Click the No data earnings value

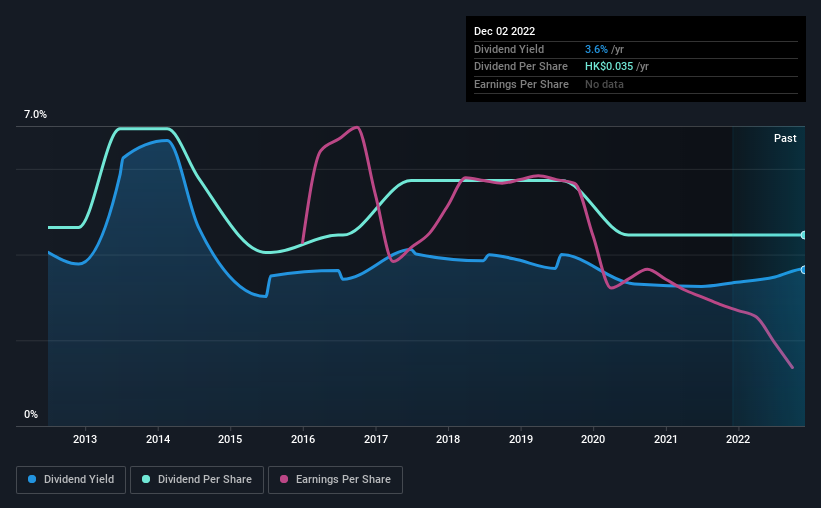pos(604,84)
